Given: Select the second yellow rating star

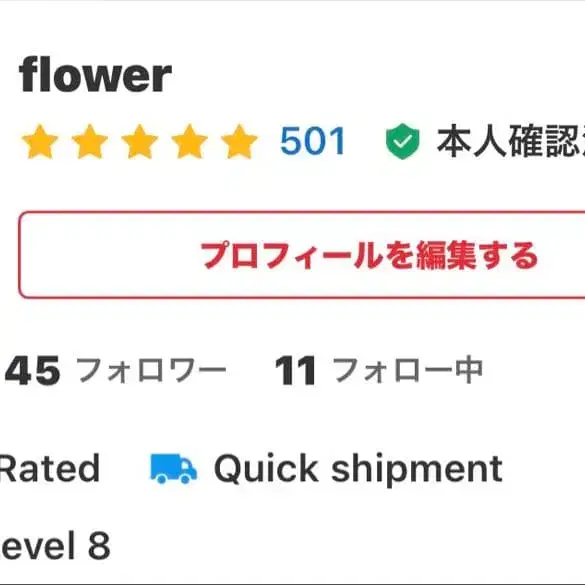Looking at the screenshot, I should click(90, 142).
